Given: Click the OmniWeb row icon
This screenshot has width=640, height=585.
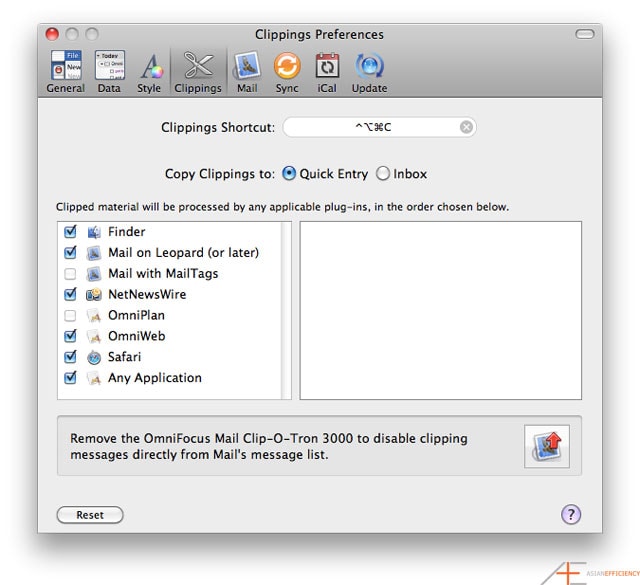Looking at the screenshot, I should [x=94, y=336].
